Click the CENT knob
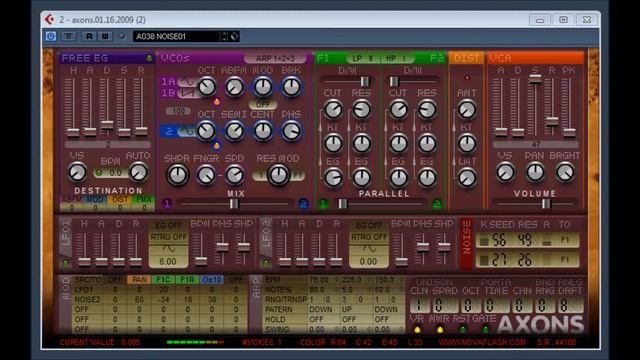 coord(262,131)
